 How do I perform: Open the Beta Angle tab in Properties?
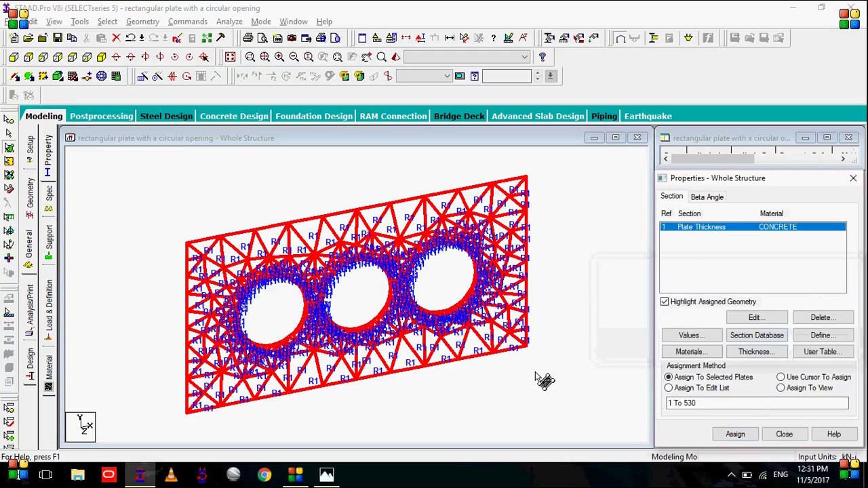pyautogui.click(x=707, y=197)
